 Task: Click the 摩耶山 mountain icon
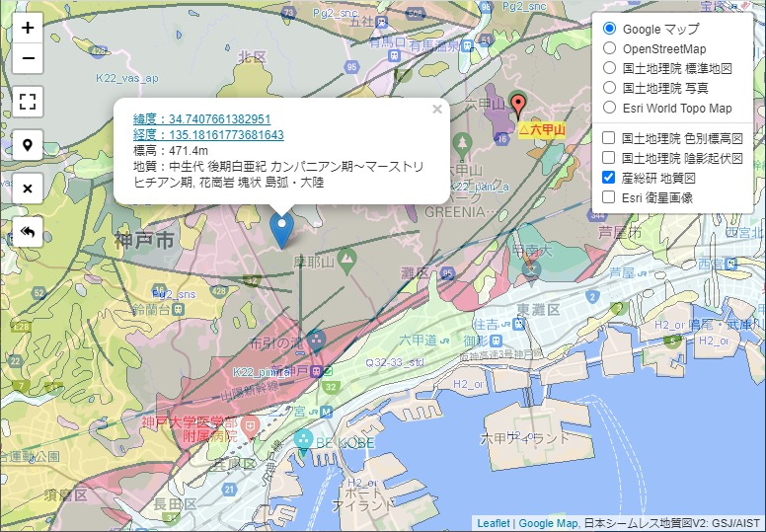(346, 260)
